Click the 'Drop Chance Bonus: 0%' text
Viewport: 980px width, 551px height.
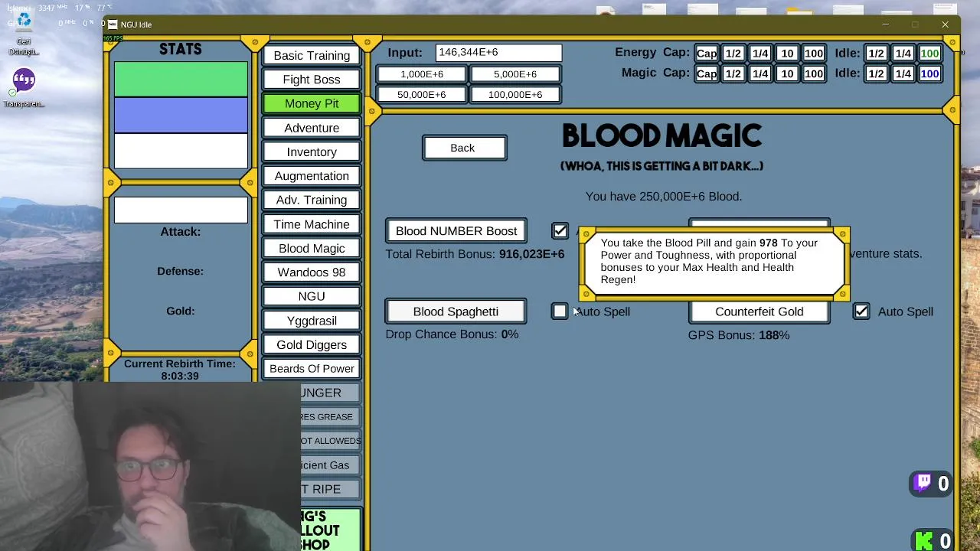point(452,334)
